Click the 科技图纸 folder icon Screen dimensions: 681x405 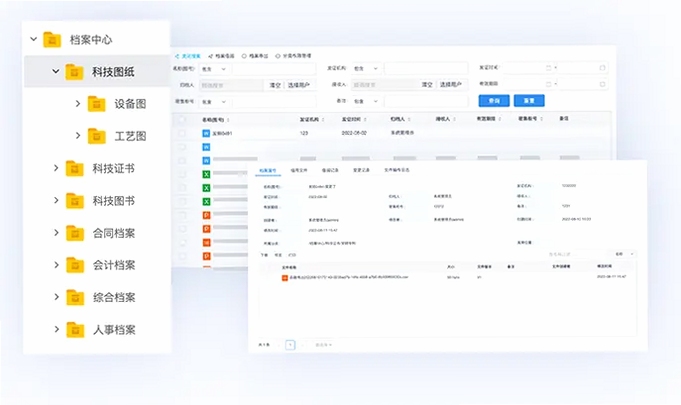pyautogui.click(x=74, y=72)
